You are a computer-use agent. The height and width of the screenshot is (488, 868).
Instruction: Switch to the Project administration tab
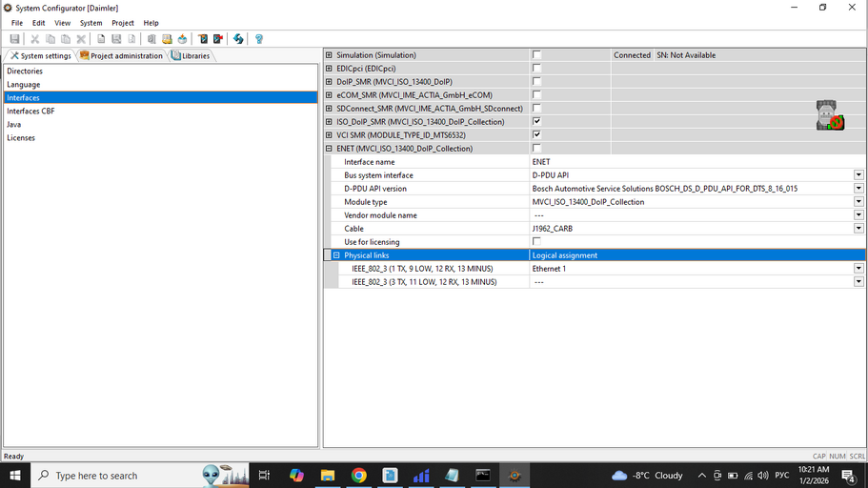tap(121, 55)
